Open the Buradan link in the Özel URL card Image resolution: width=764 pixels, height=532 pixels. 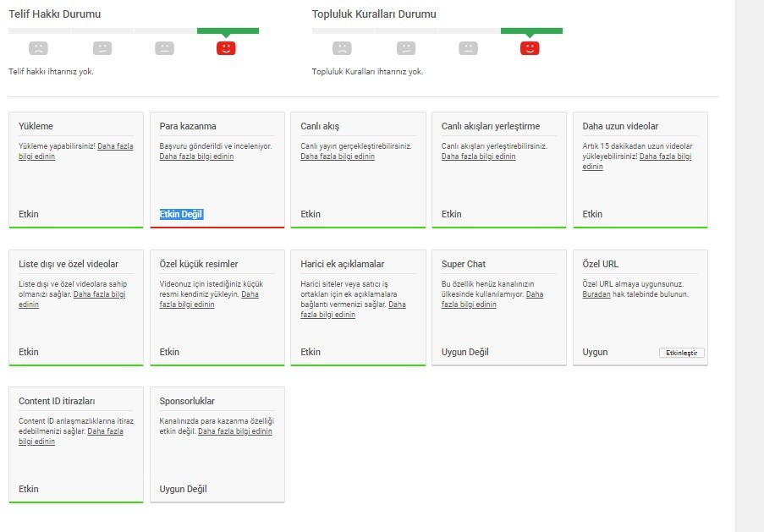(596, 294)
